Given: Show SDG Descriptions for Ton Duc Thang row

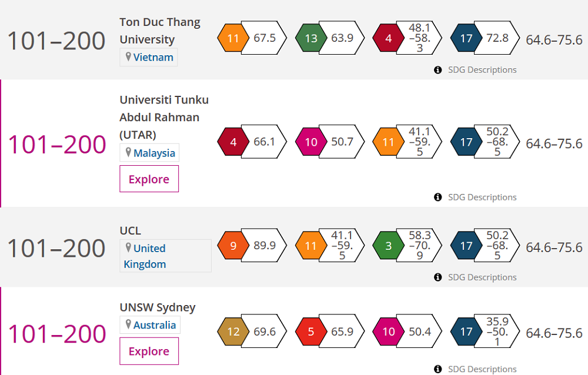Looking at the screenshot, I should click(x=482, y=69).
